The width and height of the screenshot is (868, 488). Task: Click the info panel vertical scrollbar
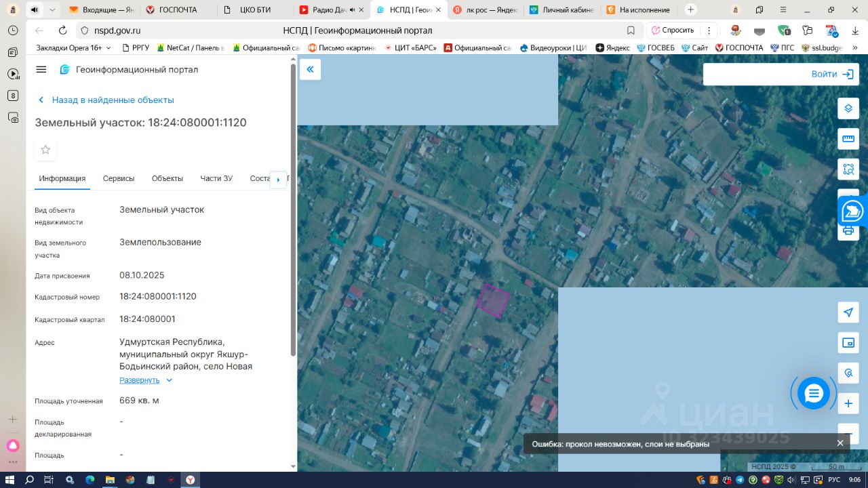pos(293,210)
